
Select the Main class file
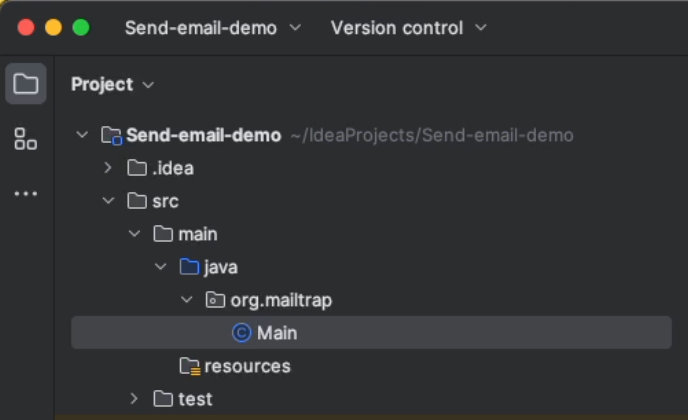(x=277, y=333)
